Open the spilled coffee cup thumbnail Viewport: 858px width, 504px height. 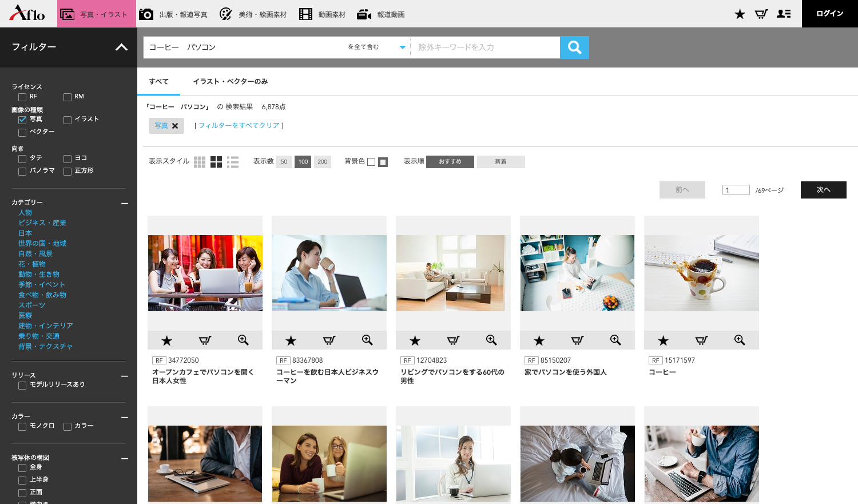[701, 273]
